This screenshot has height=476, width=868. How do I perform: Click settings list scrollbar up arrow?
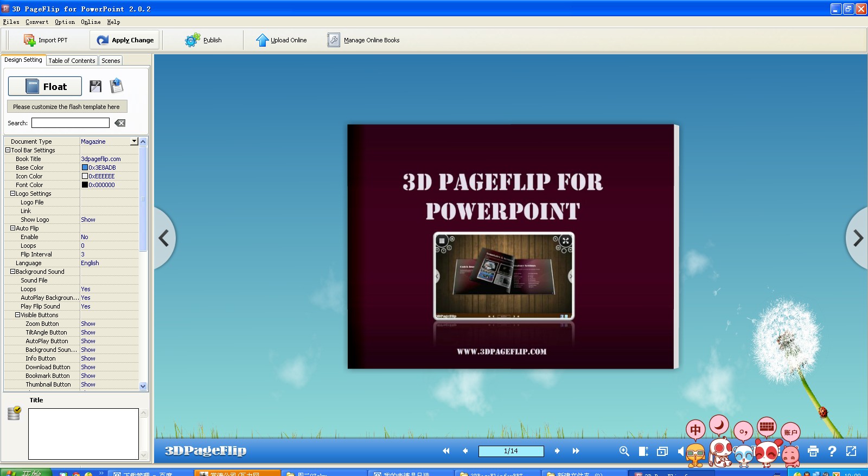[x=143, y=141]
